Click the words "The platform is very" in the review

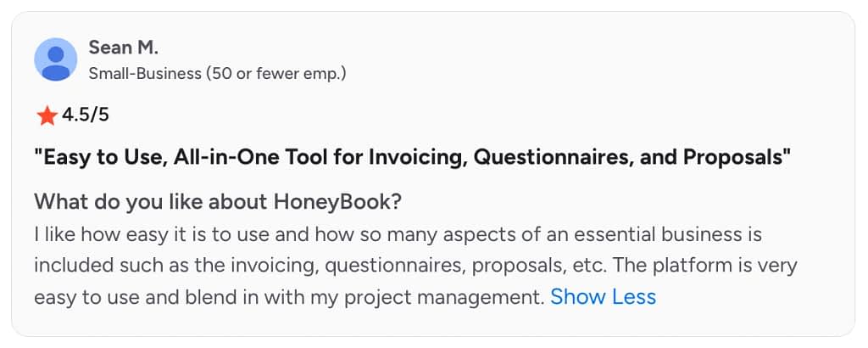click(x=704, y=266)
